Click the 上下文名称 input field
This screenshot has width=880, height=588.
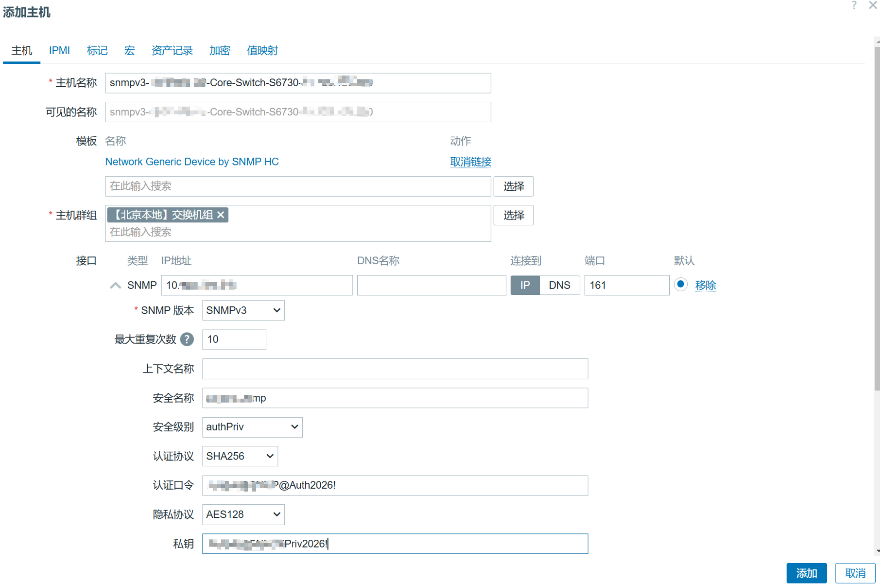(395, 369)
